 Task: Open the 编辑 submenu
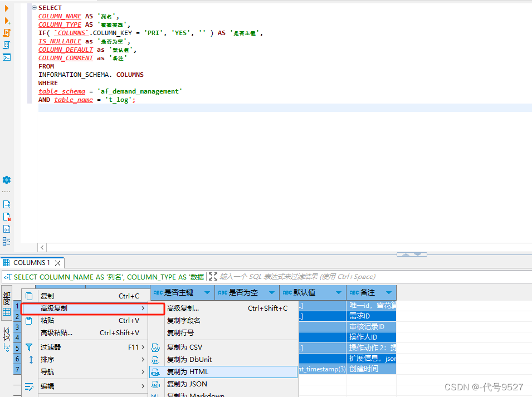86,386
